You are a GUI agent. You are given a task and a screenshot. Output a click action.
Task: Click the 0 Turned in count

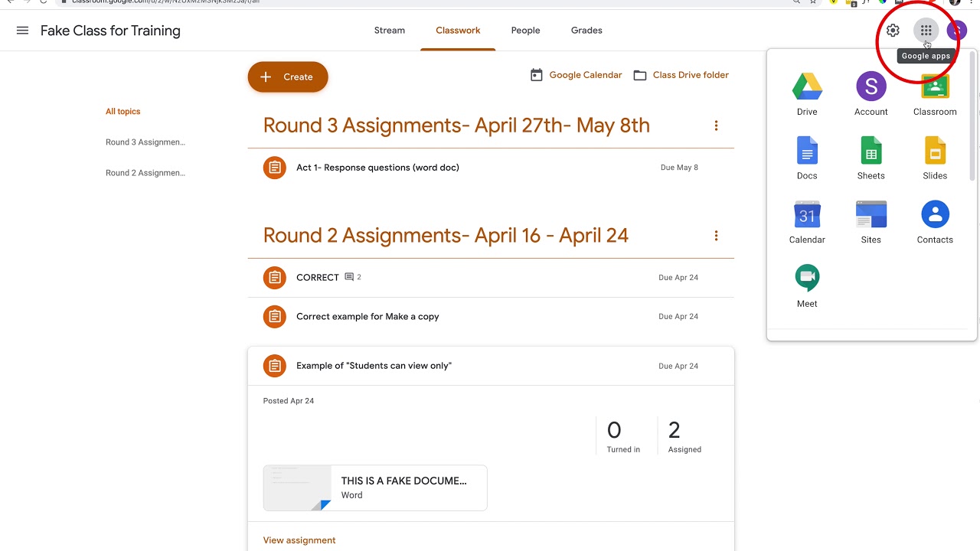(623, 436)
